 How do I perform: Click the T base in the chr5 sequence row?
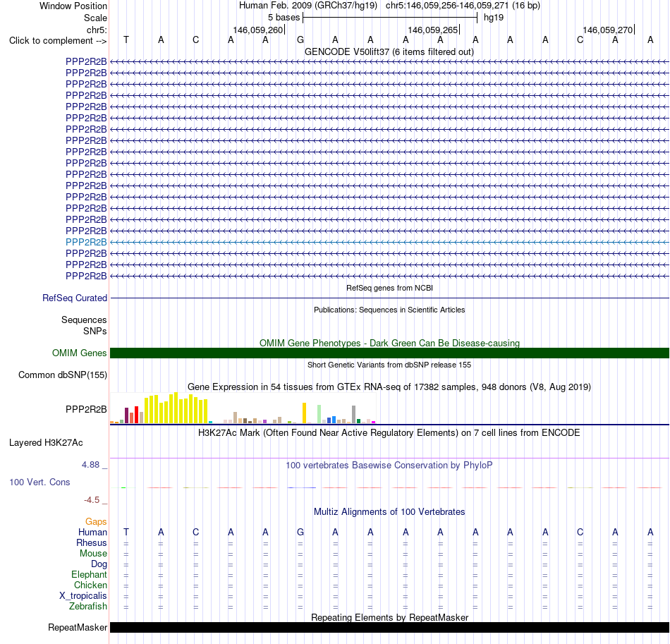[126, 40]
